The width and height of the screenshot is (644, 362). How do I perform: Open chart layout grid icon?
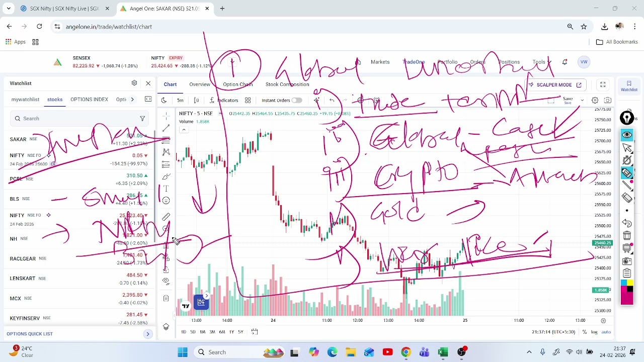248,101
